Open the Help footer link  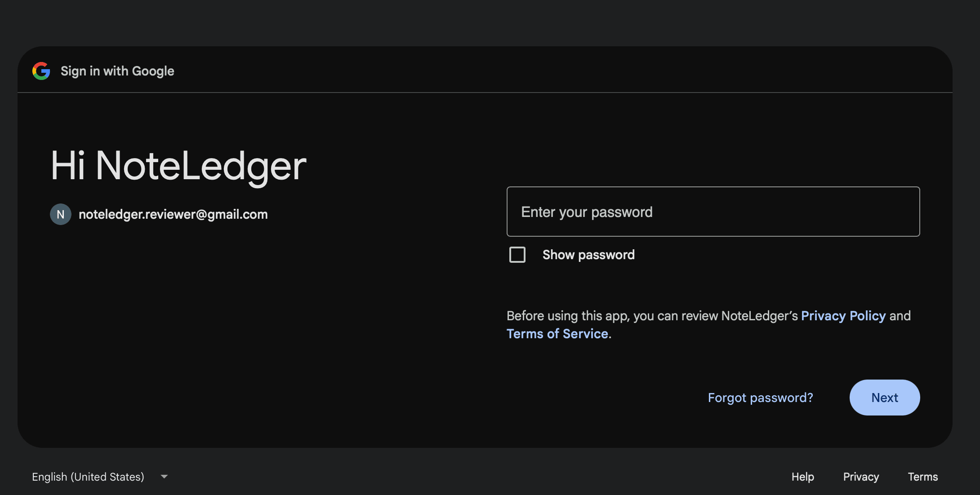coord(803,477)
